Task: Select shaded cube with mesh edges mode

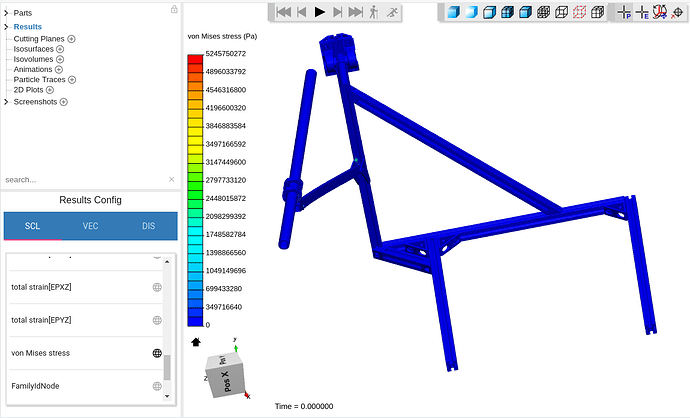Action: [507, 12]
